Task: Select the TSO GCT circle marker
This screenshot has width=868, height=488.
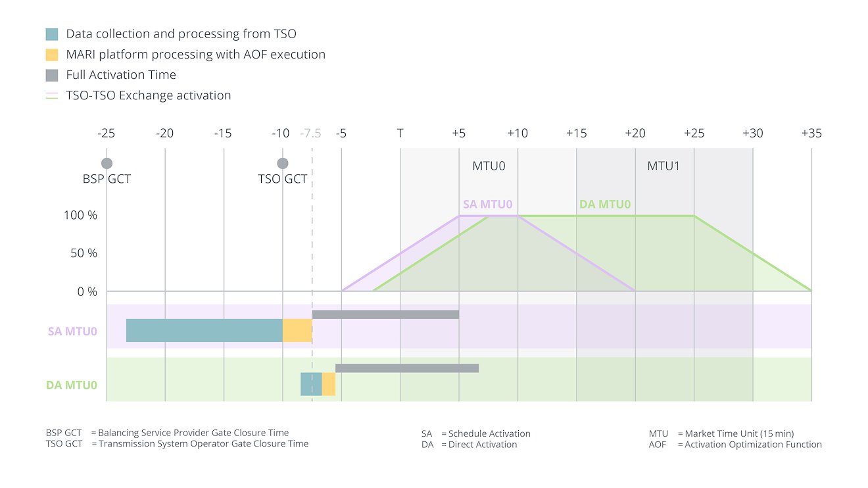Action: click(283, 163)
